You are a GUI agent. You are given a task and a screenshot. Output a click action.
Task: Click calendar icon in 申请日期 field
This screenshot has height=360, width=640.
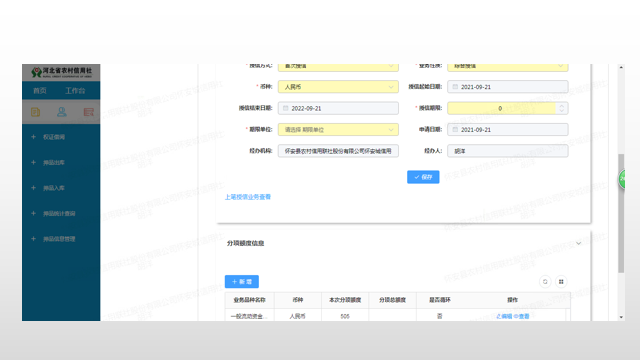pos(455,129)
